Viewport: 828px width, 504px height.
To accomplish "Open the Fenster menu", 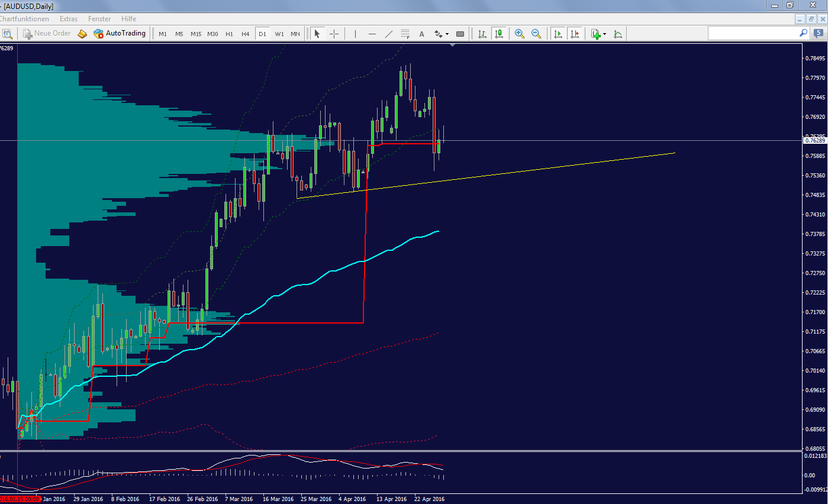I will coord(99,19).
